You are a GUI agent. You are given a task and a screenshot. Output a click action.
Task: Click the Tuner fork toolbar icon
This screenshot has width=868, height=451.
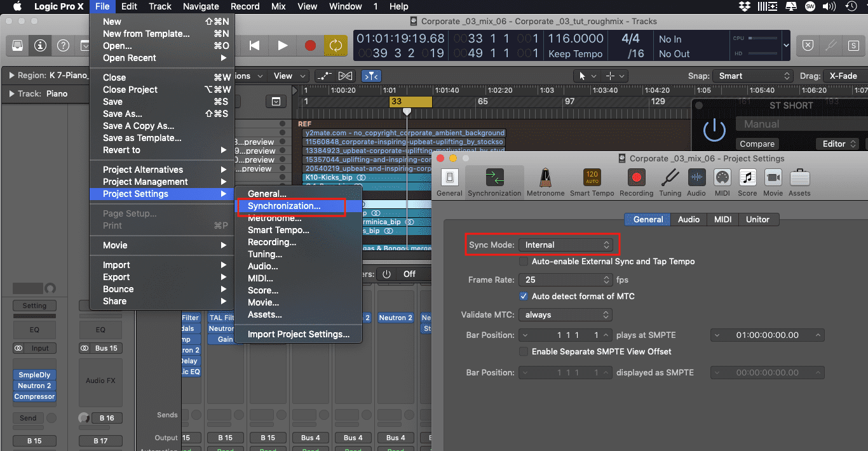pyautogui.click(x=831, y=46)
